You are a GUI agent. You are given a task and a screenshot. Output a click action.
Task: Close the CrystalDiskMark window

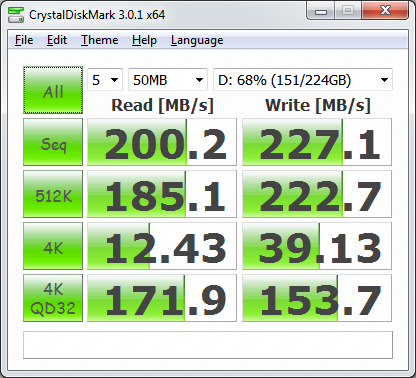click(385, 11)
